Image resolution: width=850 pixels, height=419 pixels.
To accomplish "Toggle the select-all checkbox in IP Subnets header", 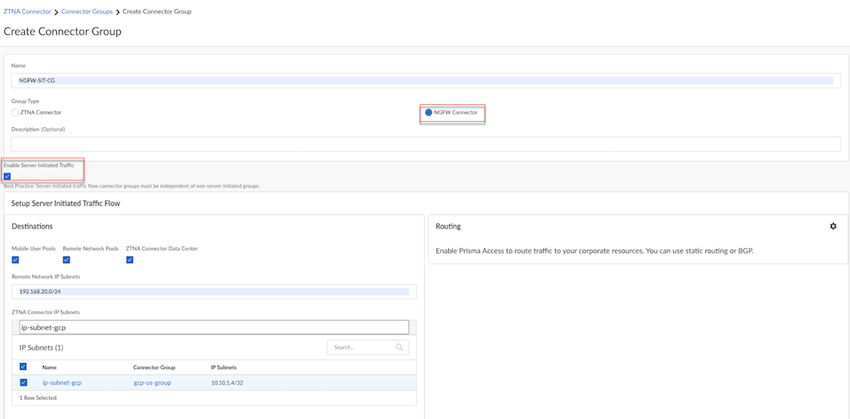I will 24,367.
